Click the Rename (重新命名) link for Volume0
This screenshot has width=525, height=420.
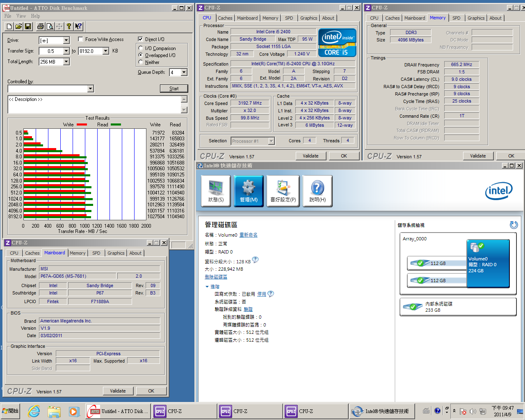click(x=249, y=235)
